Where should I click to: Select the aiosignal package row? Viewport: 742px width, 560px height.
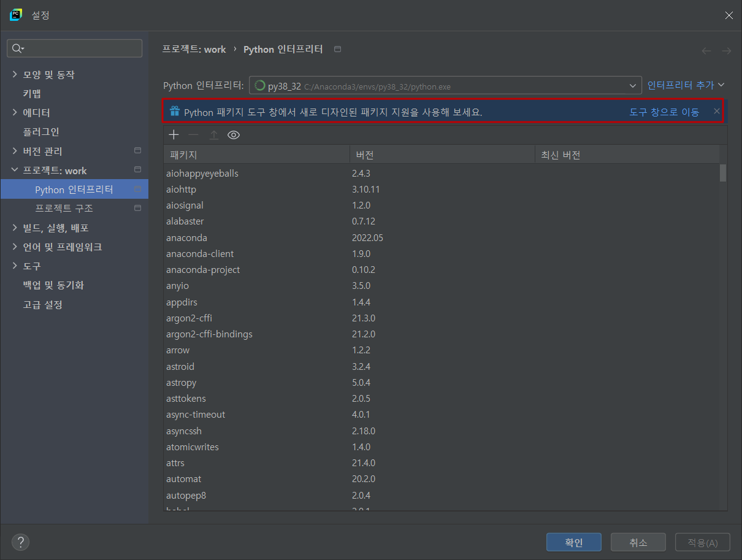tap(442, 205)
